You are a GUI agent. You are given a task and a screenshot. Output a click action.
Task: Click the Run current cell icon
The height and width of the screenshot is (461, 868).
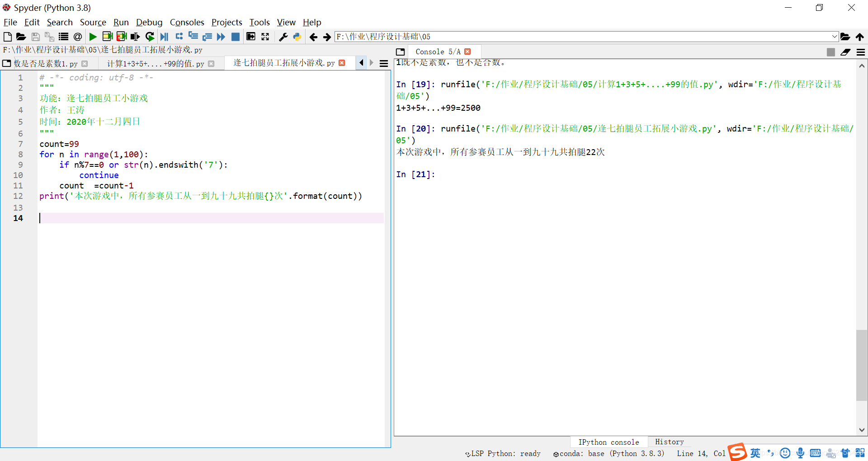107,37
